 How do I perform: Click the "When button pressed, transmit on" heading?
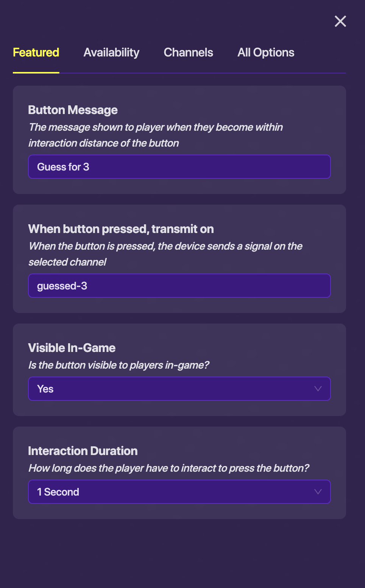(x=121, y=229)
